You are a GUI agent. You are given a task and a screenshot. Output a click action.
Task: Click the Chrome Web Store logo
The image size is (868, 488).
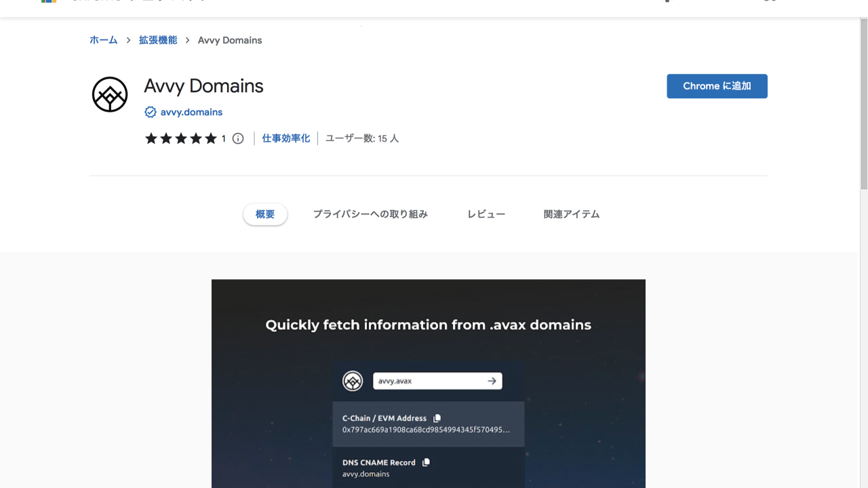(x=48, y=1)
